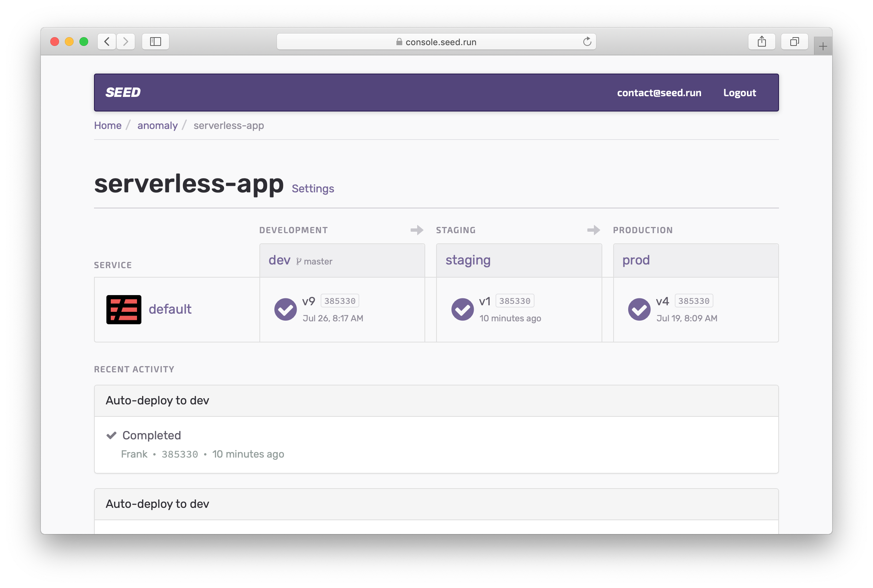The width and height of the screenshot is (873, 588).
Task: Open the staging stage heading
Action: point(467,260)
